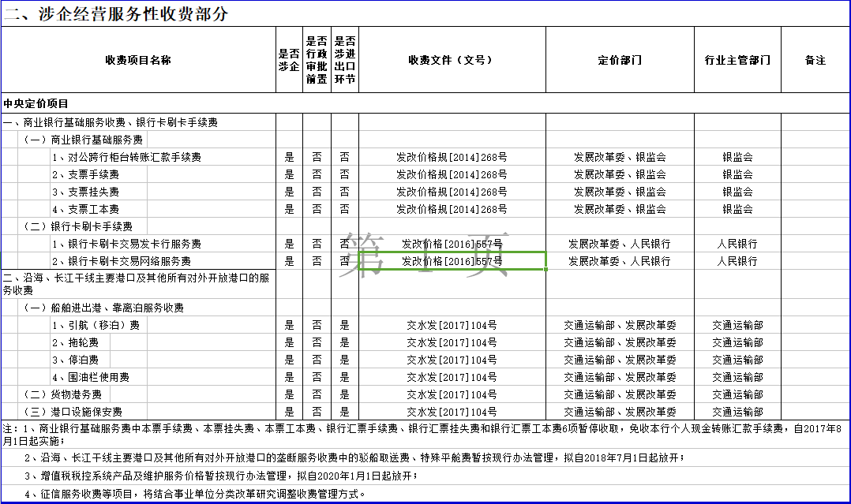Select the 3、停泊费 cell
The width and height of the screenshot is (851, 504).
click(x=80, y=360)
